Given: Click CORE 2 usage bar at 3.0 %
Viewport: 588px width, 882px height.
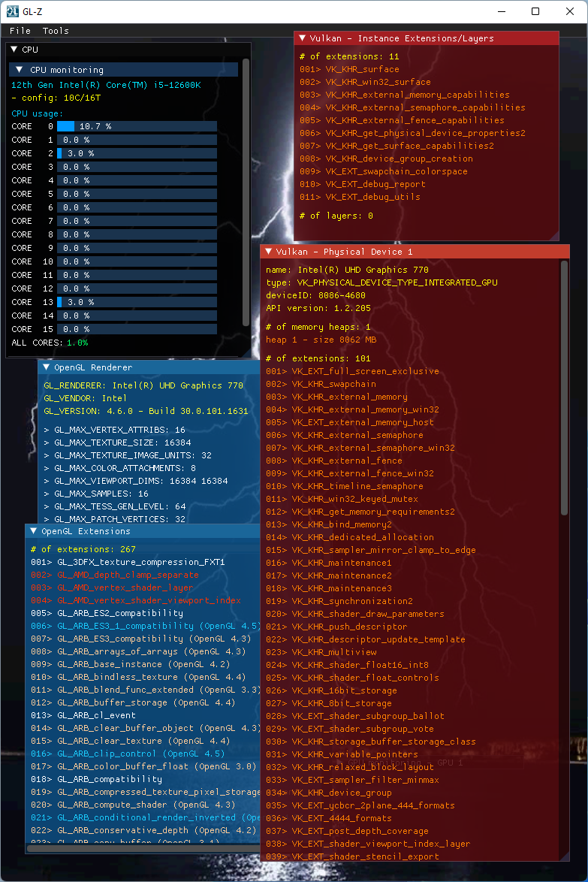Looking at the screenshot, I should pos(137,153).
